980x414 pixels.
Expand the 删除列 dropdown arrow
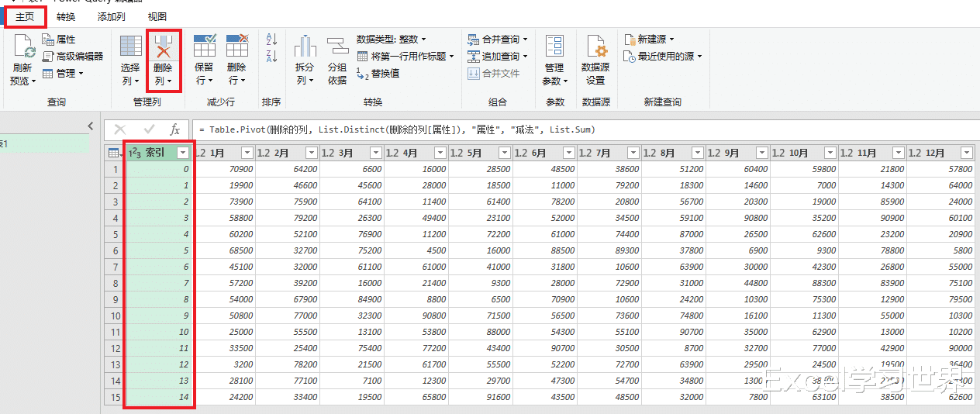point(169,81)
